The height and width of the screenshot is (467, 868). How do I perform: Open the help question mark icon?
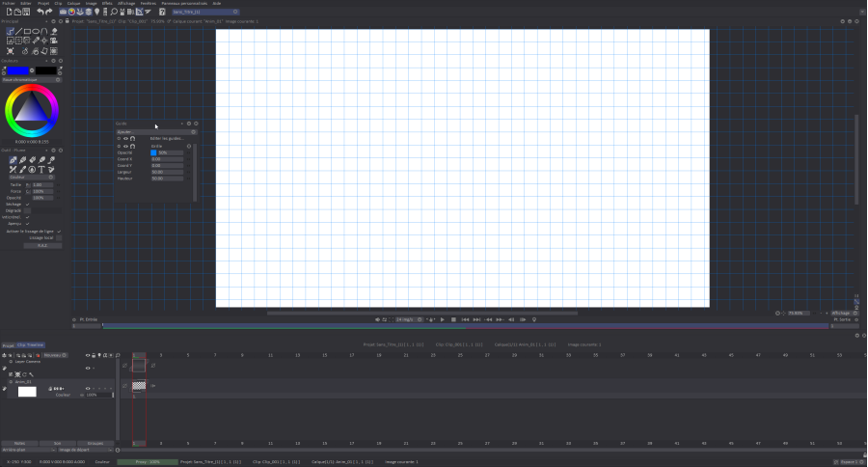162,12
